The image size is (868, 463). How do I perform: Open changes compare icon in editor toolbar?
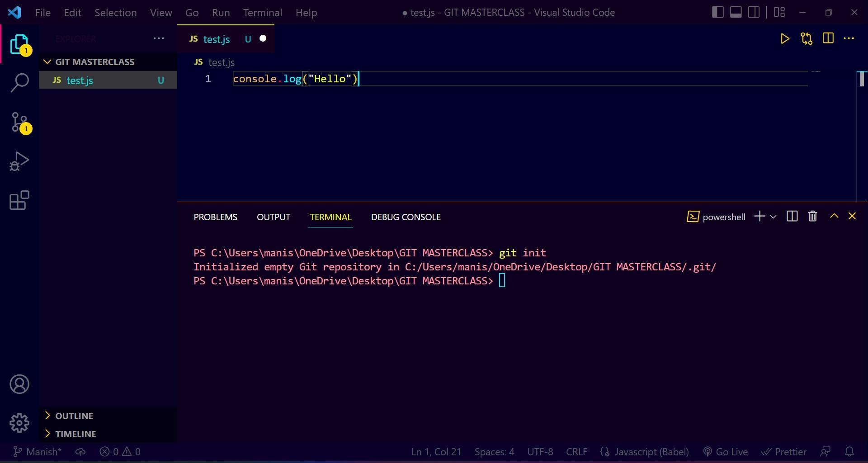(807, 39)
